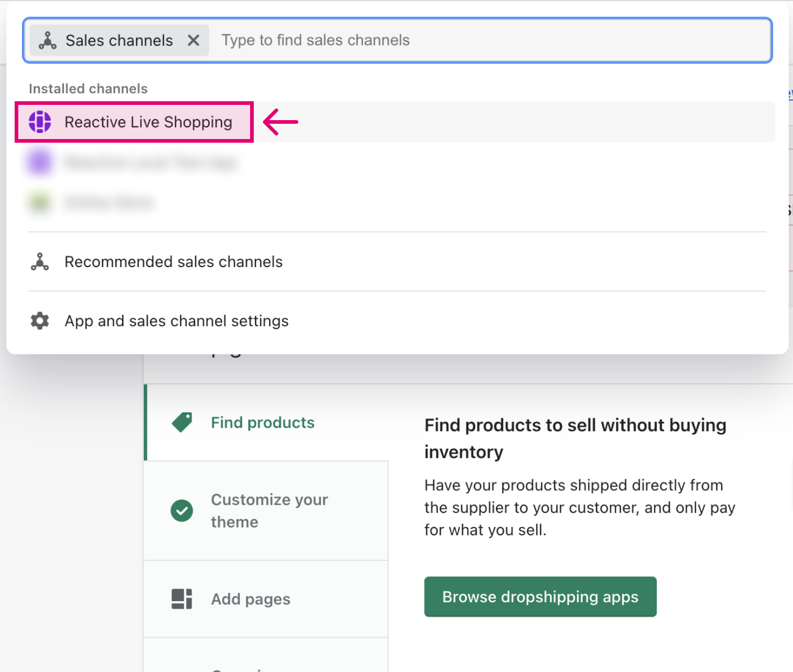
Task: Click the Add pages layout icon
Action: [182, 599]
